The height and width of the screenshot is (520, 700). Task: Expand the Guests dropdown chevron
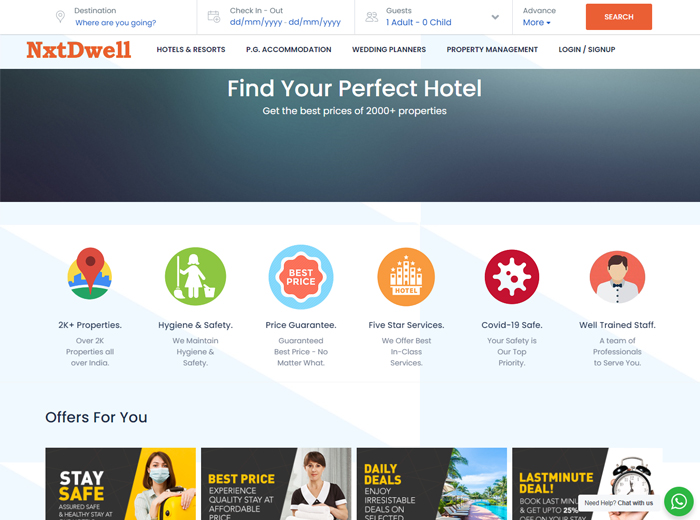click(x=495, y=17)
